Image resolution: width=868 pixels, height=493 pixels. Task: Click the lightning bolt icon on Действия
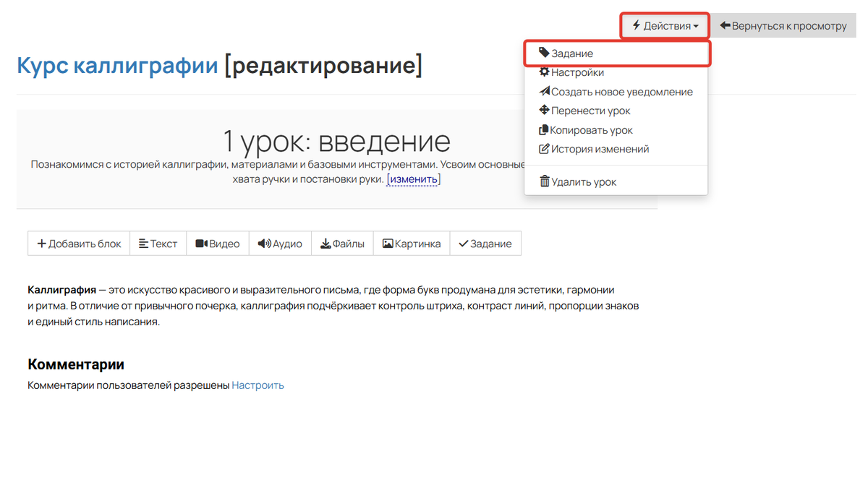pyautogui.click(x=637, y=25)
